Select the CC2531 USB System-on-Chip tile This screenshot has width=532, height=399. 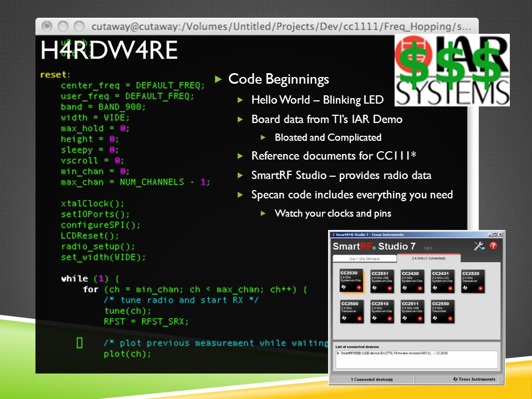click(382, 282)
